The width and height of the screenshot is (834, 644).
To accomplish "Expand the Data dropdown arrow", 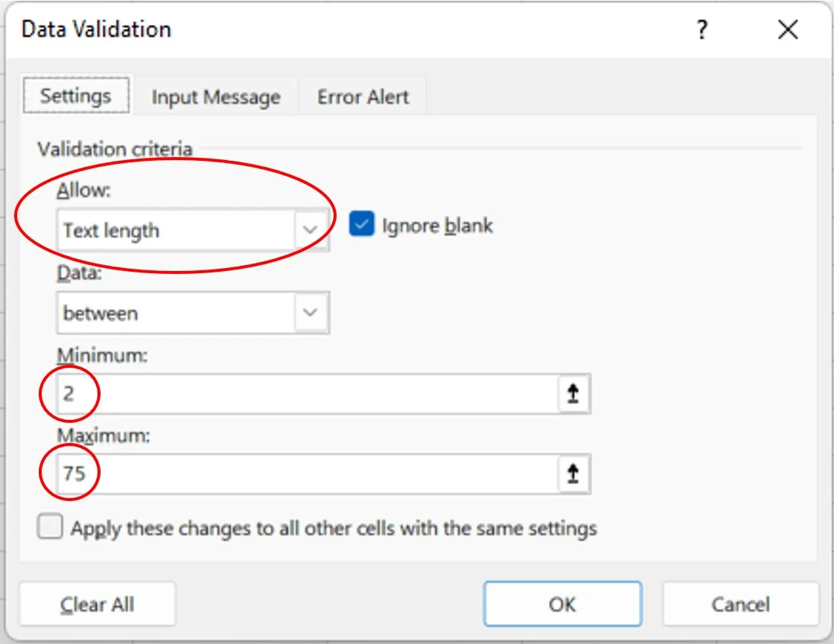I will tap(311, 313).
